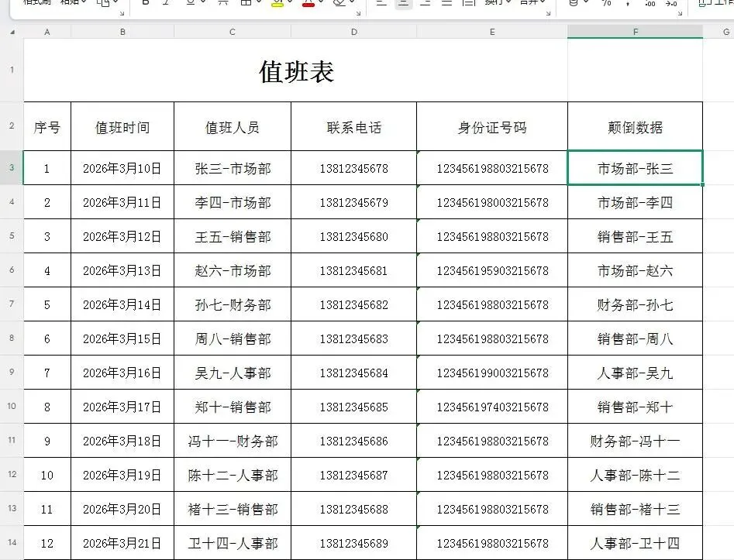Open the clipboard group dialog launcher arrow
Screen dimensions: 734x560
(122, 14)
